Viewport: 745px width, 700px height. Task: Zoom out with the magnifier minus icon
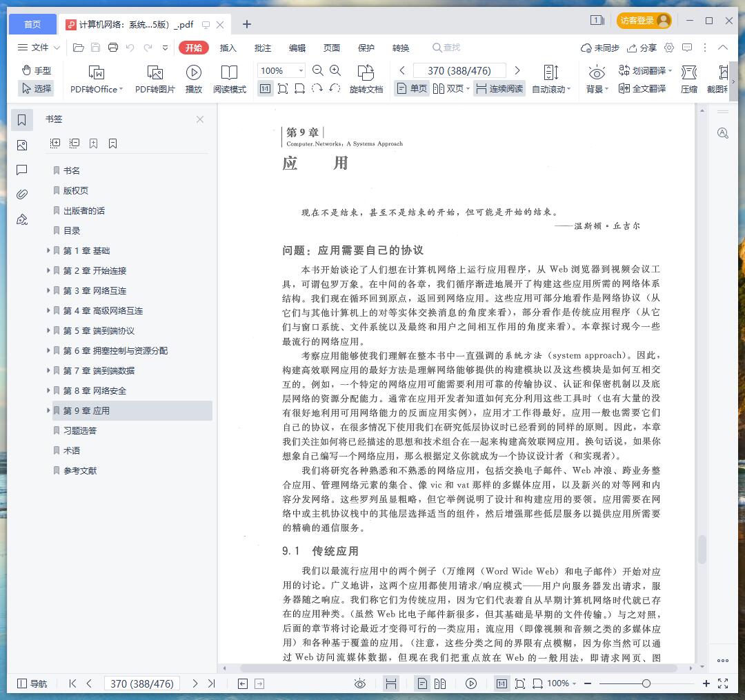(x=318, y=71)
